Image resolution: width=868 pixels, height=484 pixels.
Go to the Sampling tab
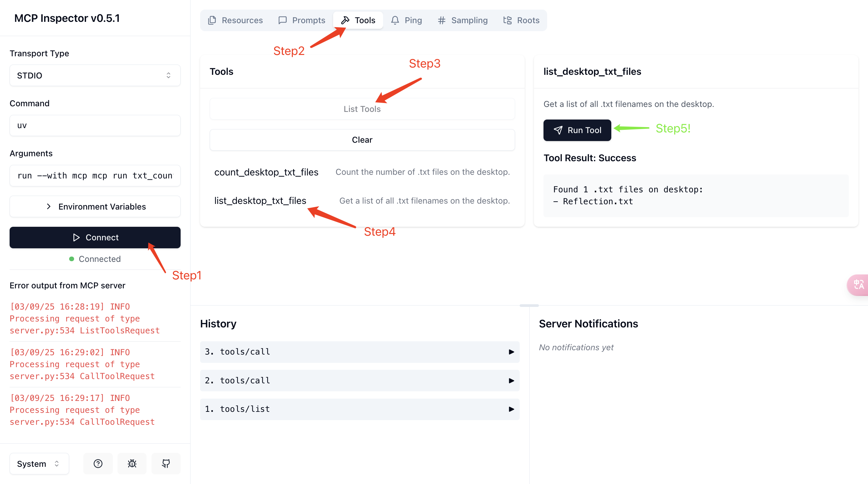pyautogui.click(x=463, y=20)
